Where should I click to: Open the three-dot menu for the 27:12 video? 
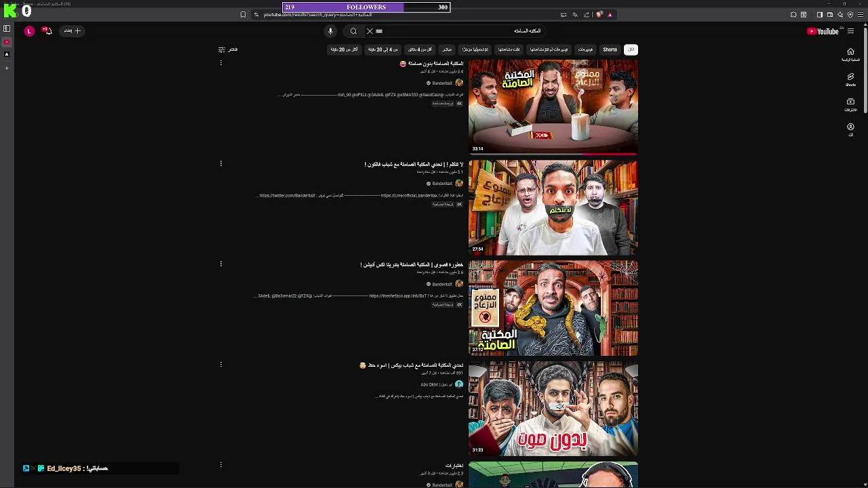tap(221, 264)
